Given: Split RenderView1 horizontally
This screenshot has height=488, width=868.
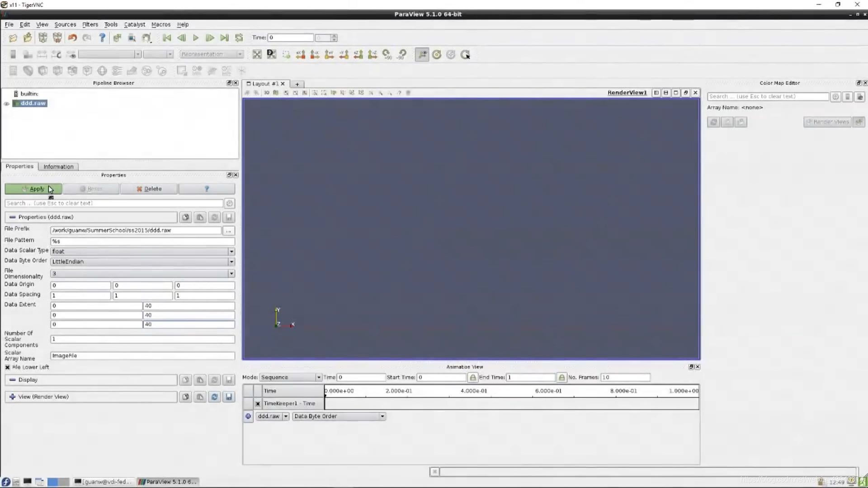Looking at the screenshot, I should 656,93.
